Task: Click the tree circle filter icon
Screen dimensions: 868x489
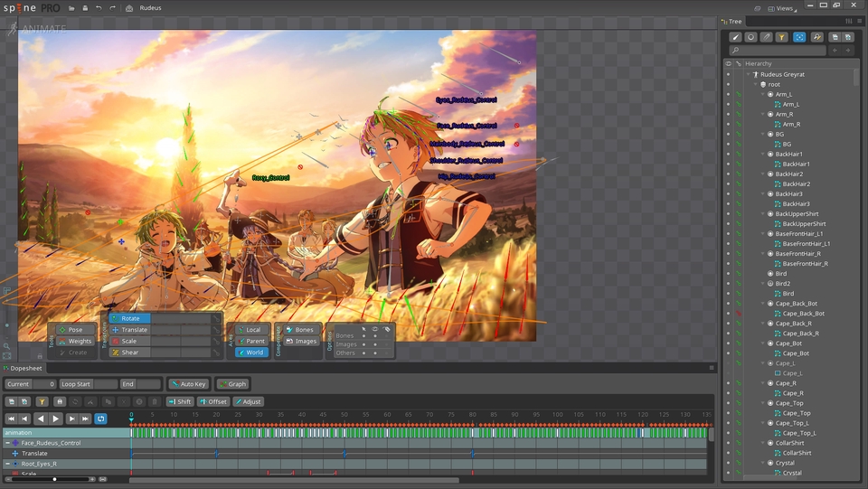Action: click(750, 37)
